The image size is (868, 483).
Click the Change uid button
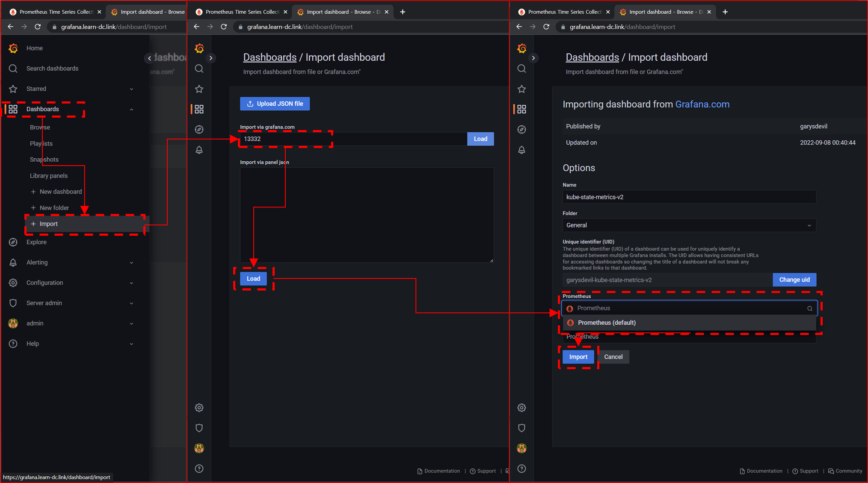pyautogui.click(x=794, y=280)
